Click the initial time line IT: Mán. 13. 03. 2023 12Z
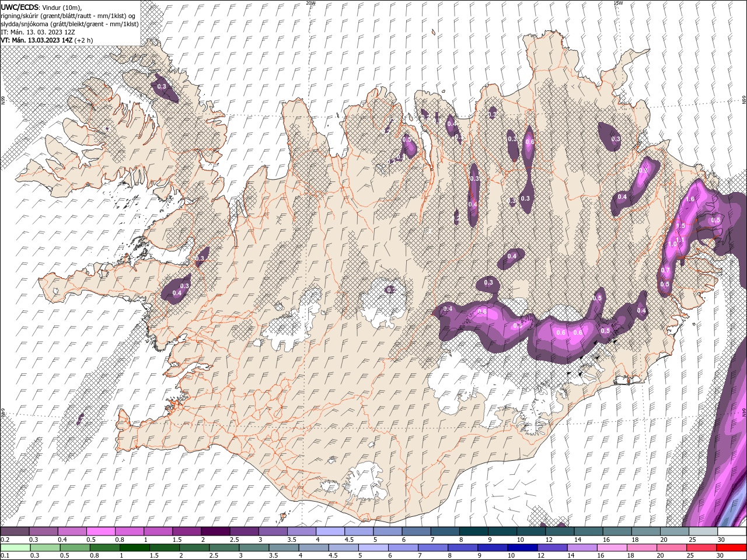This screenshot has width=747, height=560. coord(38,32)
